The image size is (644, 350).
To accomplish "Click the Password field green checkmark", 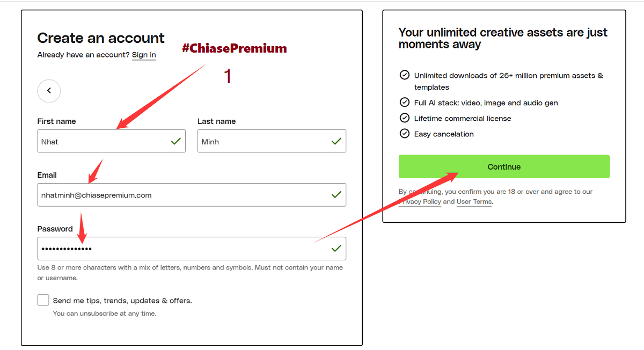I will click(x=336, y=249).
